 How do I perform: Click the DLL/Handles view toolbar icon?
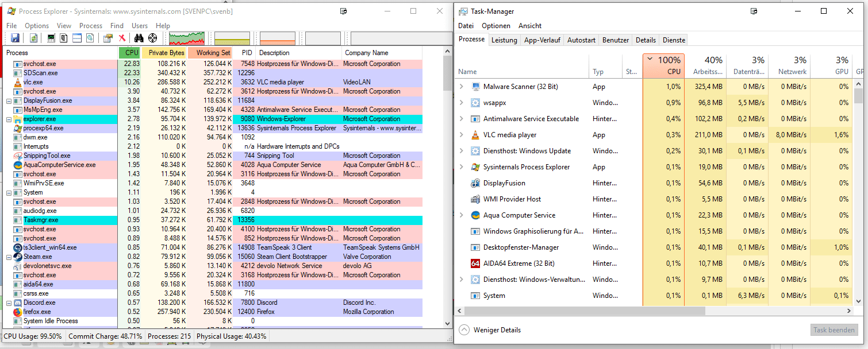point(90,38)
